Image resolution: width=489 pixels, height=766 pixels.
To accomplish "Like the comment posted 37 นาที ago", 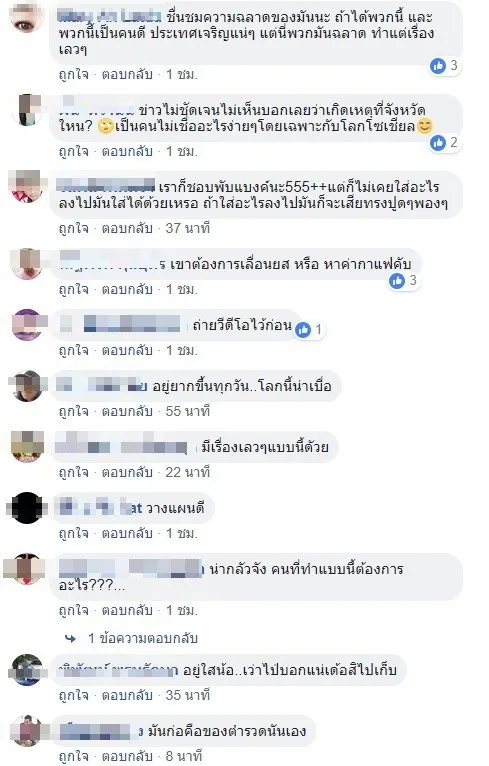I will pos(73,228).
